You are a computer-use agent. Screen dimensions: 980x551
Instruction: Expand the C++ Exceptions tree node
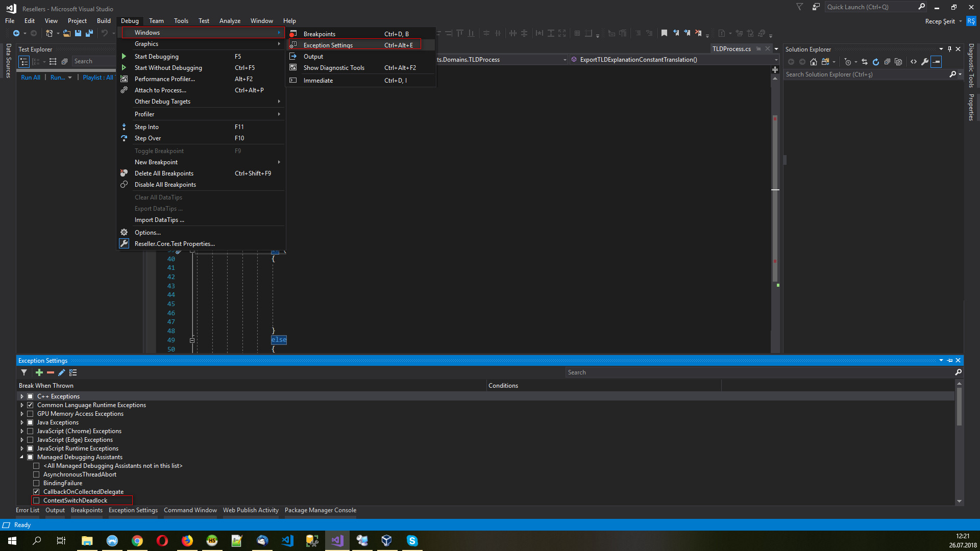[x=22, y=396]
